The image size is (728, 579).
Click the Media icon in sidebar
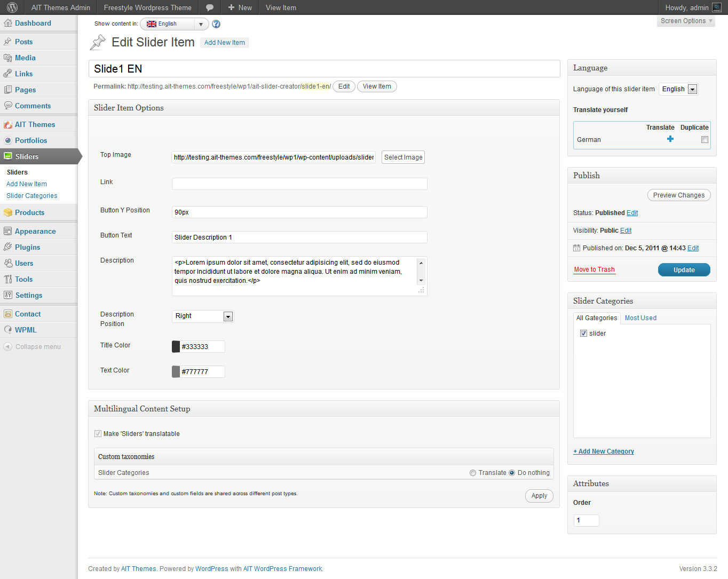point(7,58)
